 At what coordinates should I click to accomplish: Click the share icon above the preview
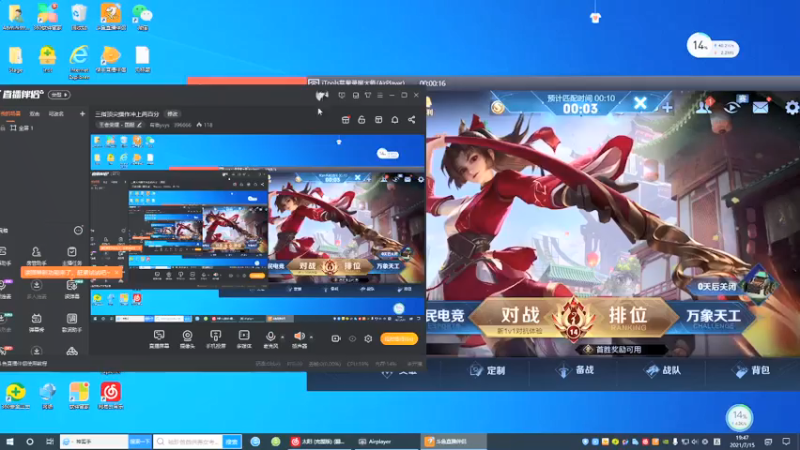pos(411,119)
